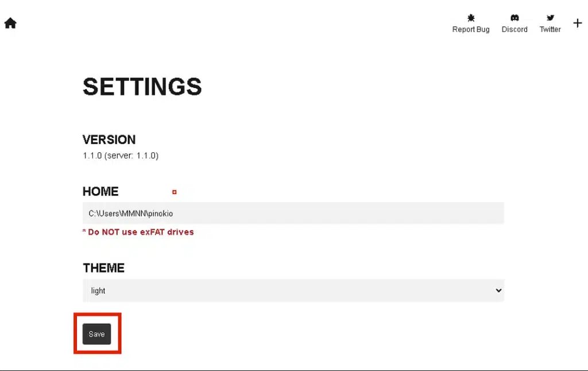
Task: Click the Theme dropdown chevron arrow
Action: [x=498, y=291]
